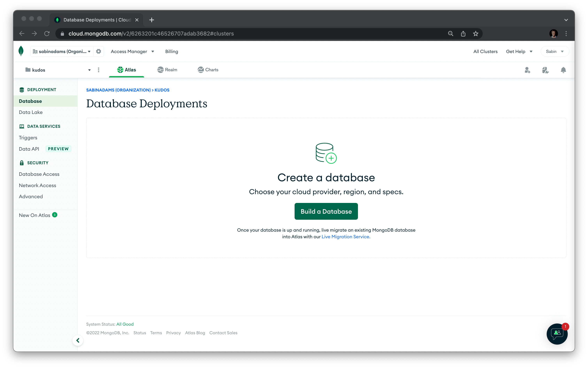Click the Build a Database button
588x368 pixels.
[x=326, y=211]
